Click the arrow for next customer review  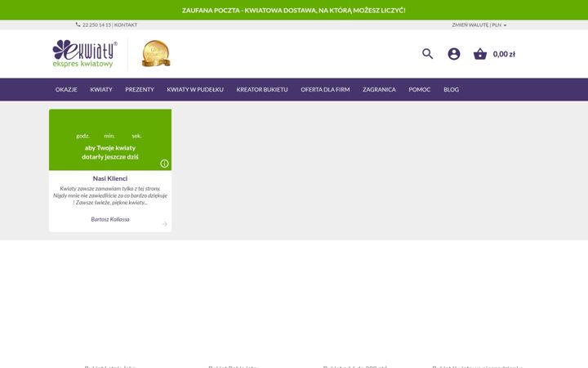tap(164, 224)
